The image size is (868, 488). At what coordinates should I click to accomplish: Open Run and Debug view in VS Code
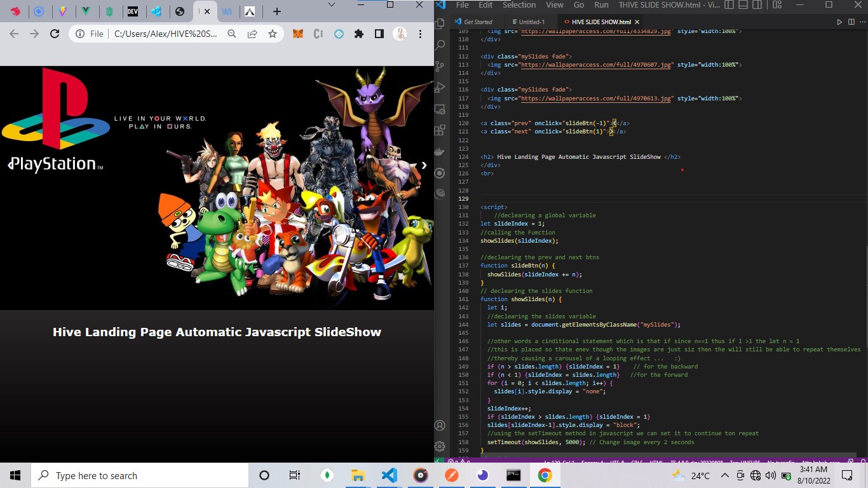440,88
